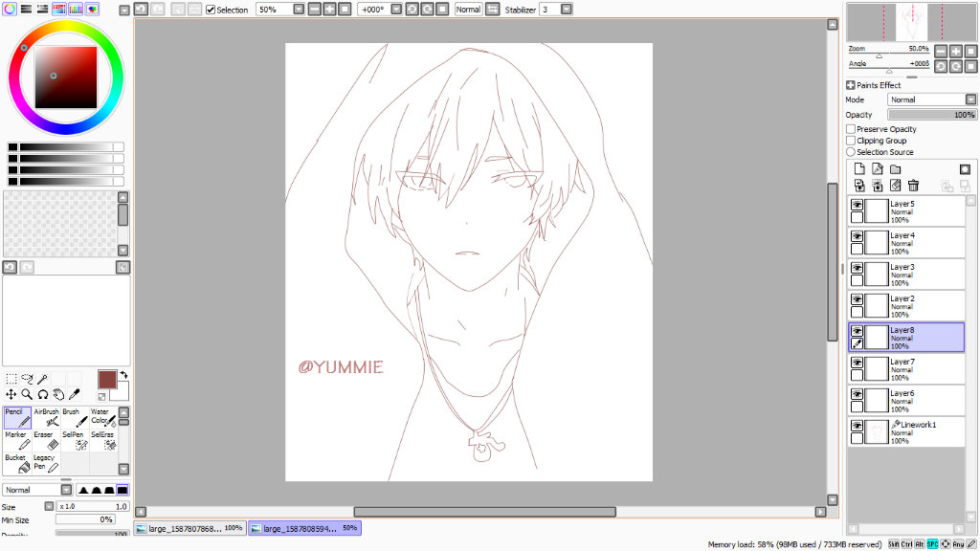Select the Eraser tool
This screenshot has width=980, height=551.
point(46,440)
